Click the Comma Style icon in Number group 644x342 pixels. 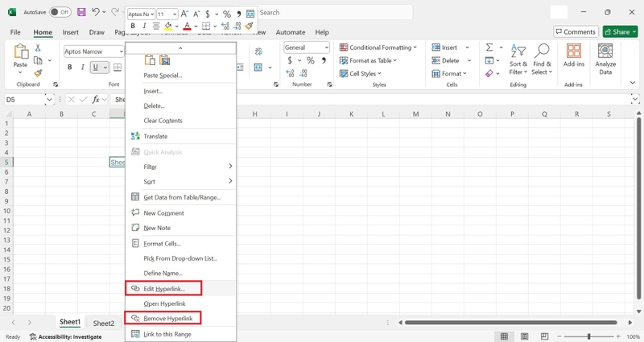point(324,60)
